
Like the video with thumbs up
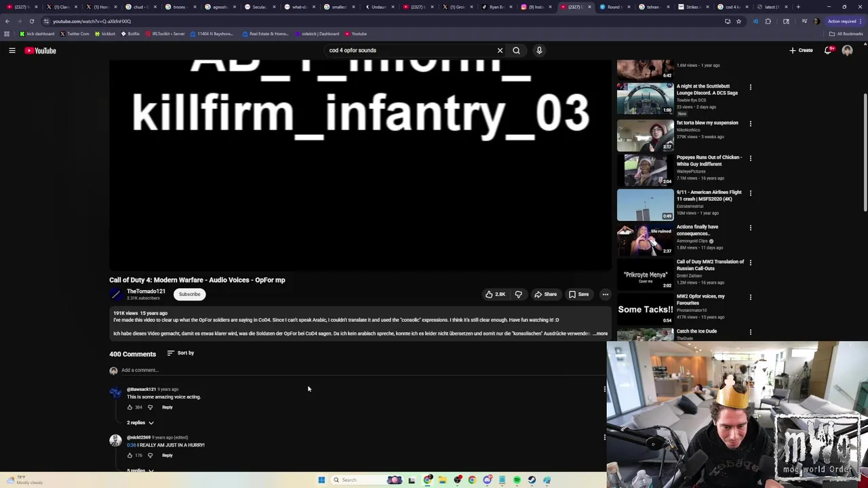click(495, 294)
